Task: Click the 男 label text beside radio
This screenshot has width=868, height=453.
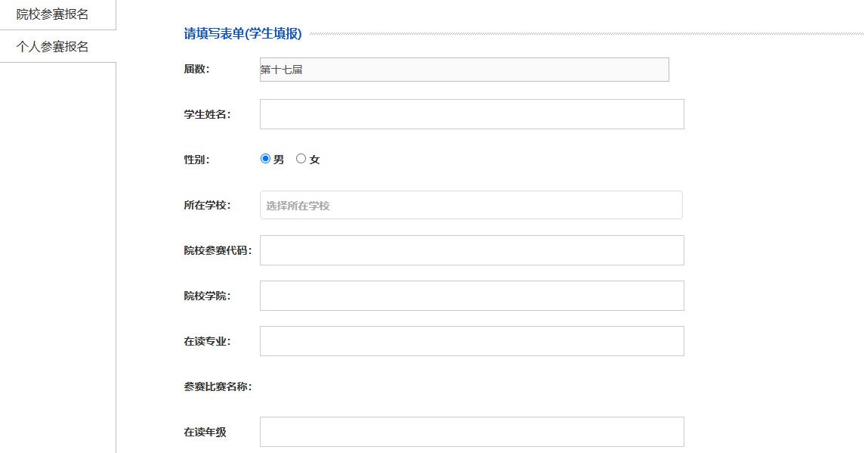Action: [279, 160]
